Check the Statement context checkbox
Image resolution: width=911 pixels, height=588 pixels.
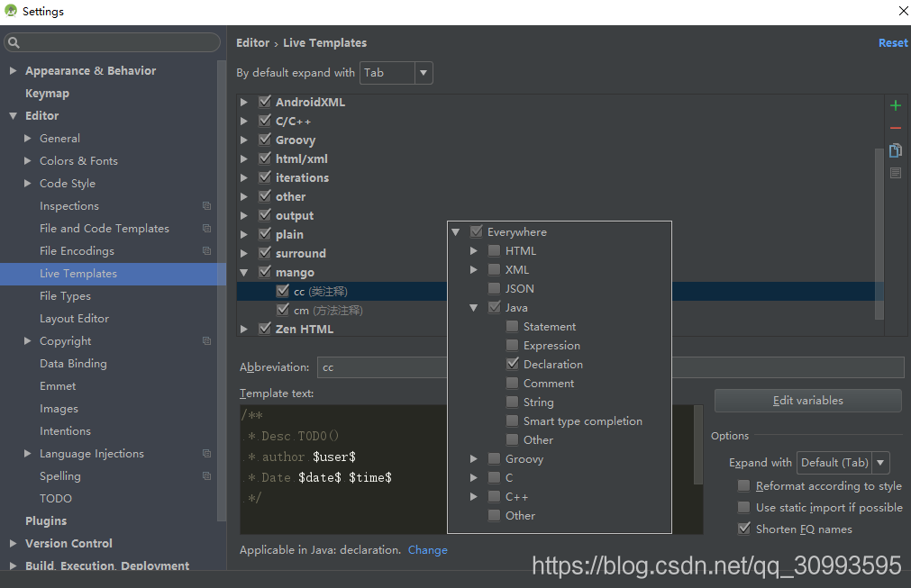point(512,326)
